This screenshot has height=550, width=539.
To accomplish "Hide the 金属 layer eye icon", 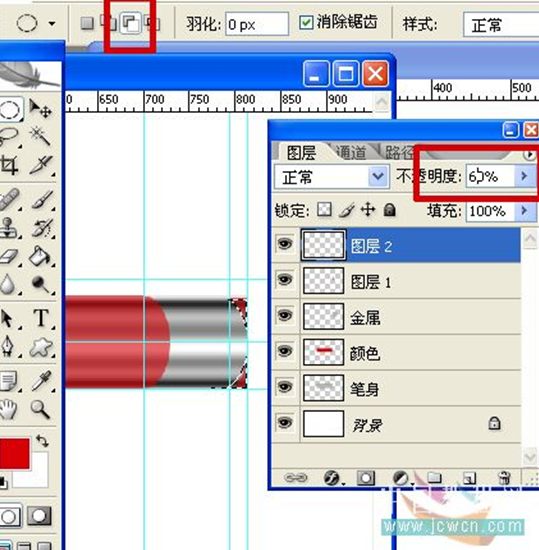I will click(285, 315).
